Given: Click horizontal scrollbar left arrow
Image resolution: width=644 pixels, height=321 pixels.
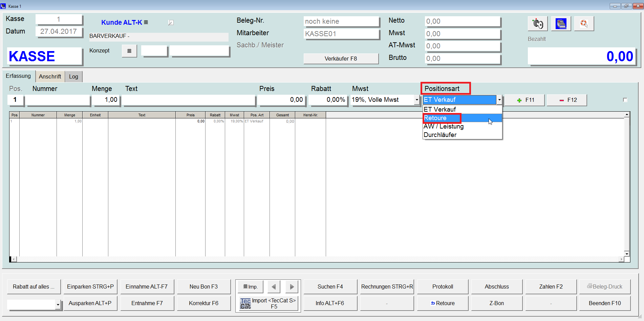Looking at the screenshot, I should click(14, 259).
